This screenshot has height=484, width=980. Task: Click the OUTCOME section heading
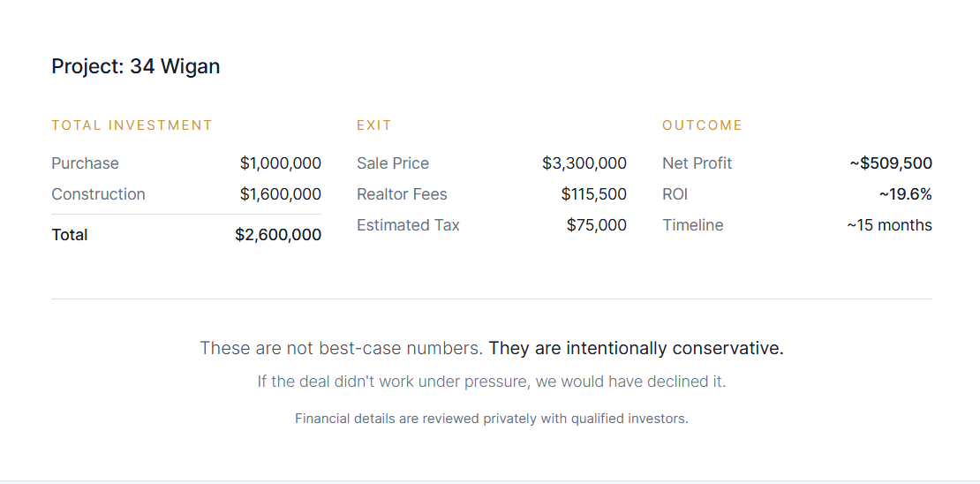coord(703,125)
